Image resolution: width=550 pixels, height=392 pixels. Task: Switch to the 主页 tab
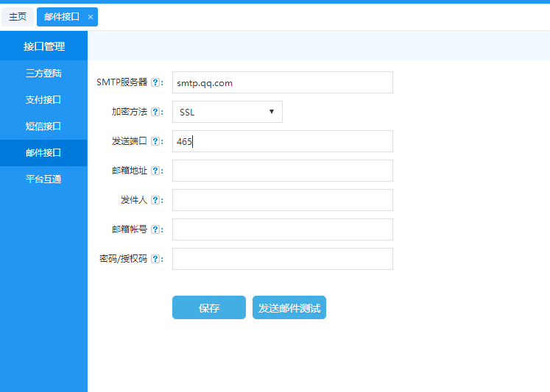pos(18,17)
